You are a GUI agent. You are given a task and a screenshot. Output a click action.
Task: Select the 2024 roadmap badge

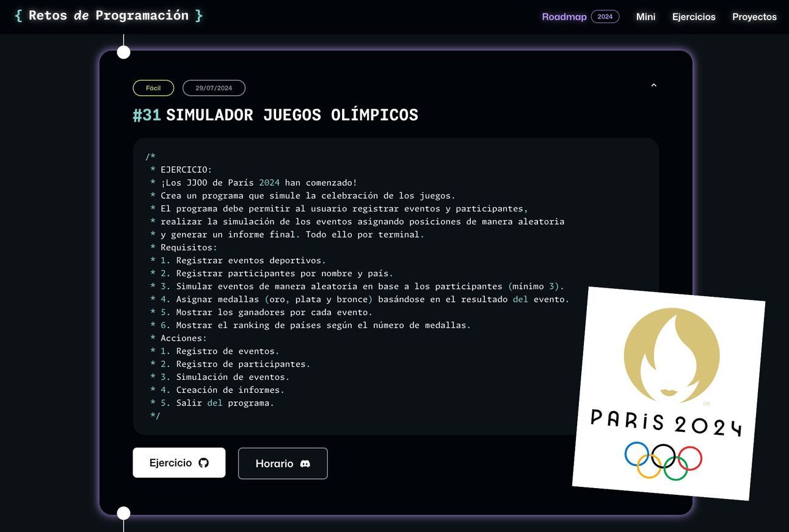[x=605, y=16]
